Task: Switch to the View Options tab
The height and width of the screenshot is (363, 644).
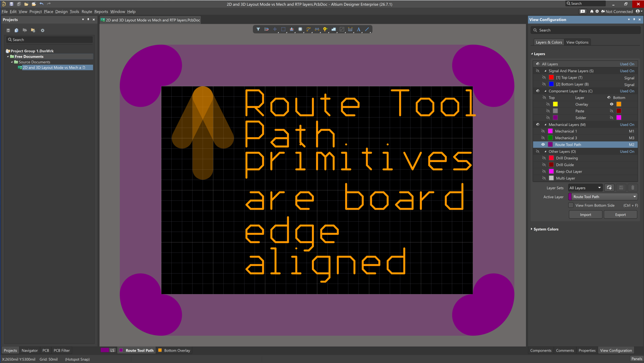Action: (577, 42)
